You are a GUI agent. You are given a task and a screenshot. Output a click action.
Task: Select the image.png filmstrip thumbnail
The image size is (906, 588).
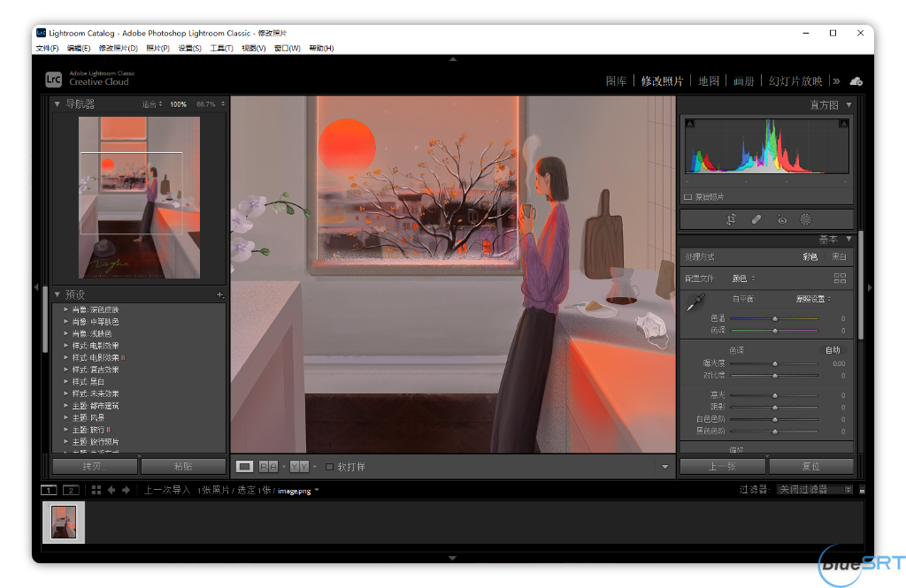click(63, 522)
